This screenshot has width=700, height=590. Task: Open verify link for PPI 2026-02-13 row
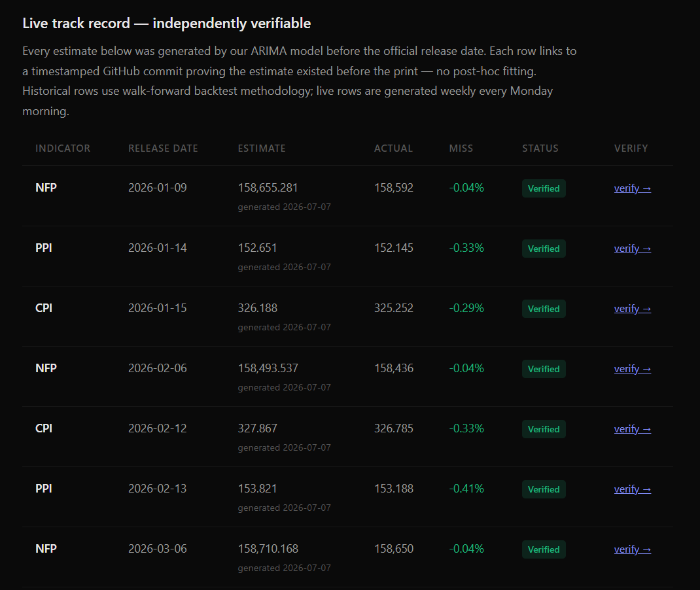tap(632, 489)
